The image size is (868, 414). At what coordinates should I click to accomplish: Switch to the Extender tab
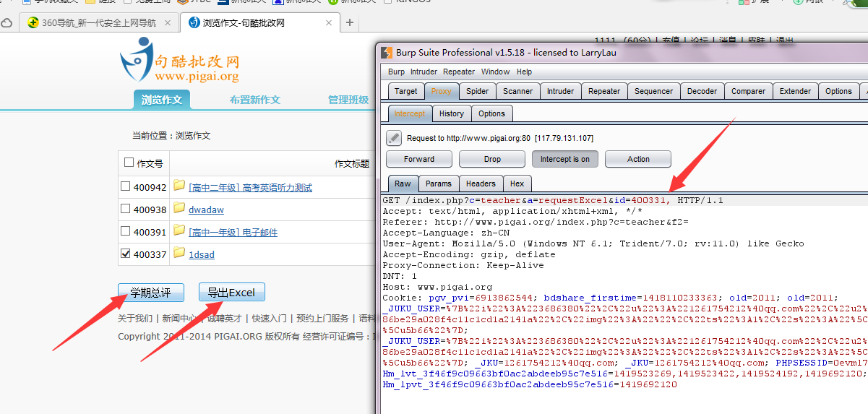[x=795, y=91]
